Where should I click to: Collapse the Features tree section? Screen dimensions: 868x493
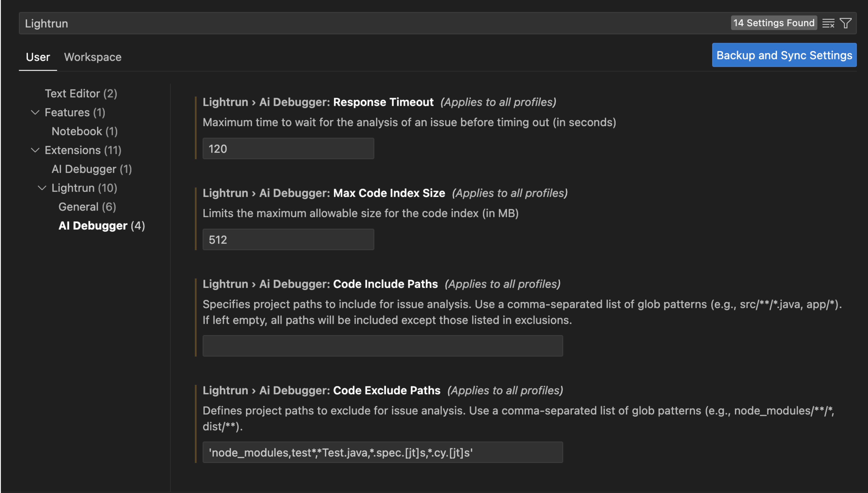click(35, 112)
